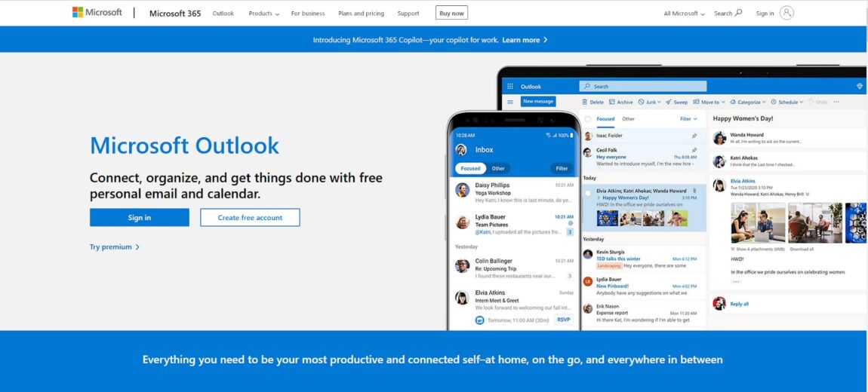Click the Search box in tablet Outlook
The height and width of the screenshot is (392, 868).
click(642, 86)
